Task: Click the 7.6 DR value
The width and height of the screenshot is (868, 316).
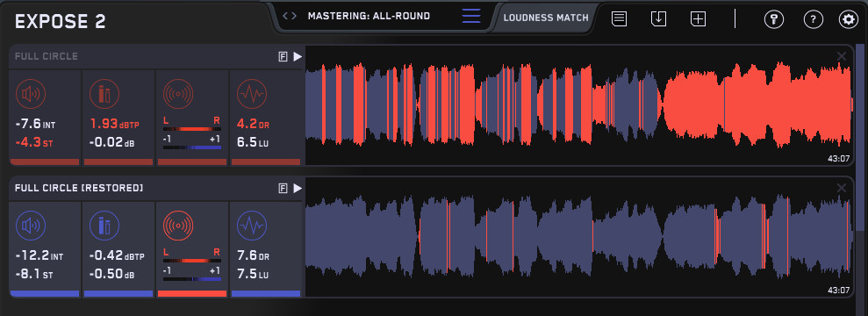Action: point(254,256)
